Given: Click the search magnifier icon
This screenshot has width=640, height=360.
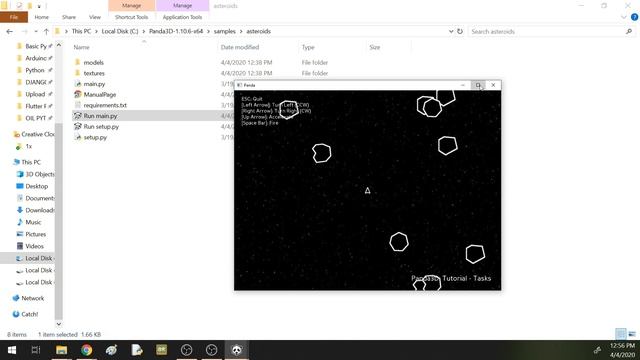Looking at the screenshot, I should [629, 31].
